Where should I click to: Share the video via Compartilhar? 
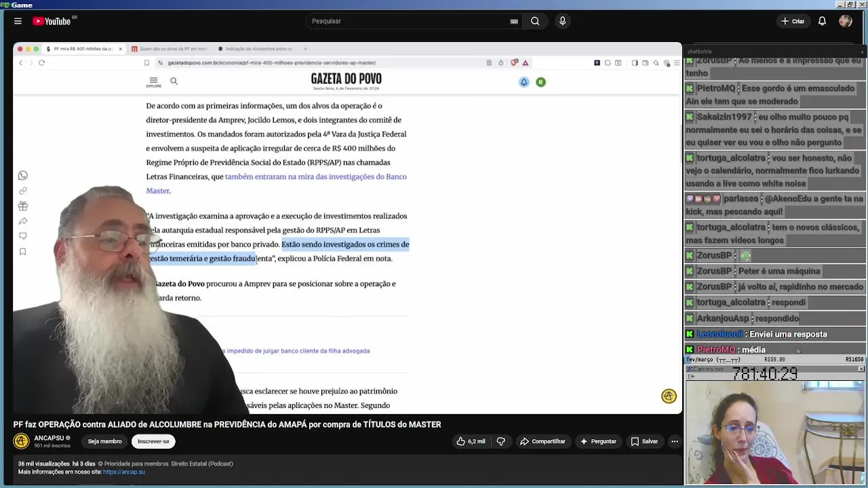click(x=542, y=441)
